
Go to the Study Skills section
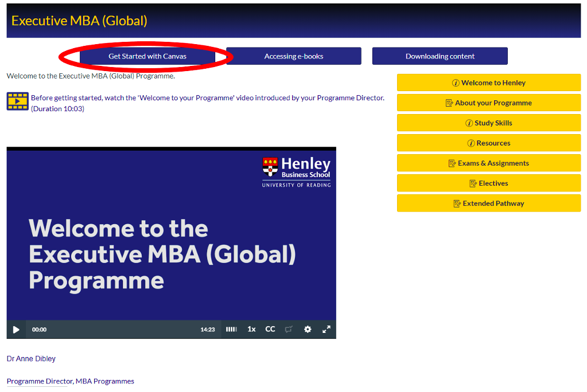click(x=488, y=123)
